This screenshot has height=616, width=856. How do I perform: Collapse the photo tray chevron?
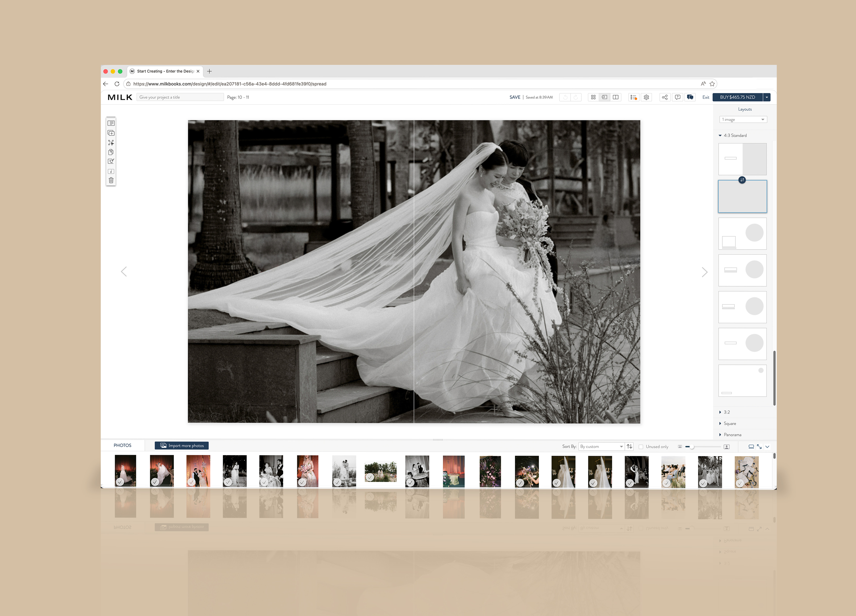[x=767, y=447]
